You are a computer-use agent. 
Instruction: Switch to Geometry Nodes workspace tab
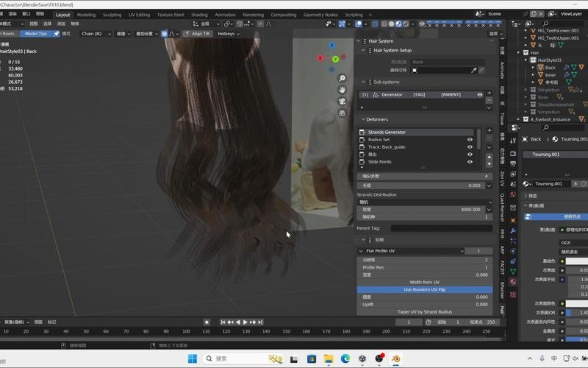[320, 15]
